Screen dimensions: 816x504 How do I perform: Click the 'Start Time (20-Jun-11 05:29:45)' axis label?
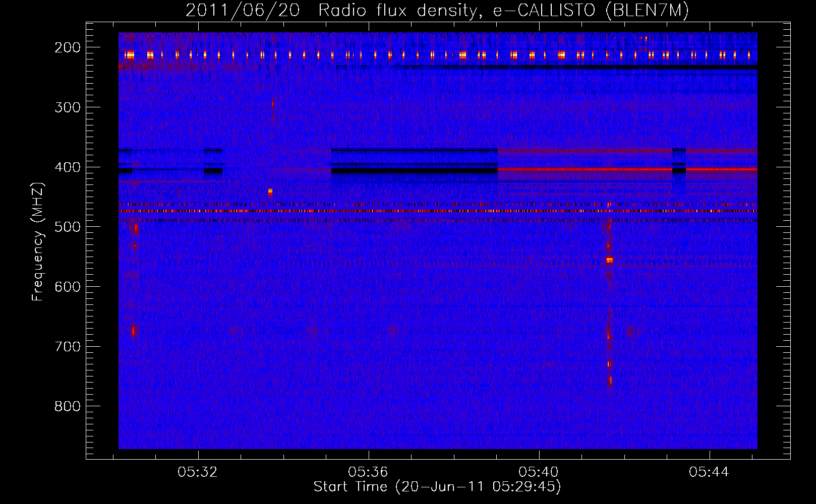437,487
